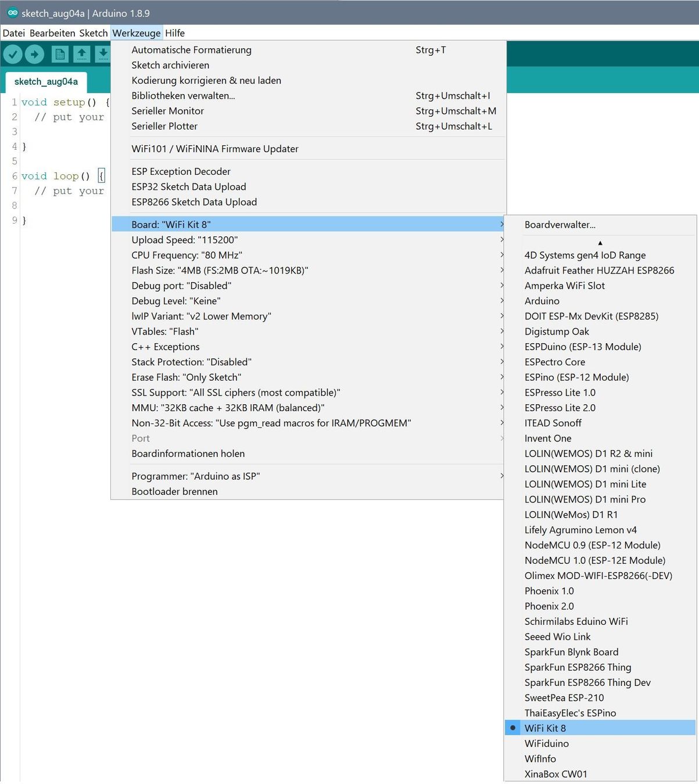699x784 pixels.
Task: Click Bootloader brennen
Action: tap(307, 491)
